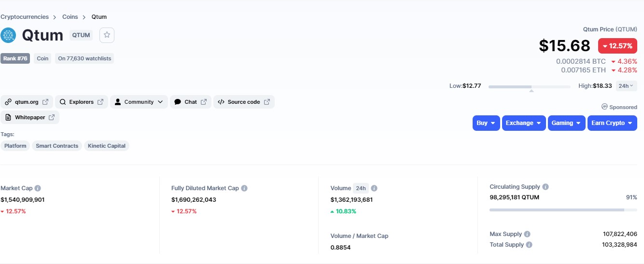Click the external-link icon after Whitepaper
This screenshot has height=264, width=644.
[x=52, y=117]
